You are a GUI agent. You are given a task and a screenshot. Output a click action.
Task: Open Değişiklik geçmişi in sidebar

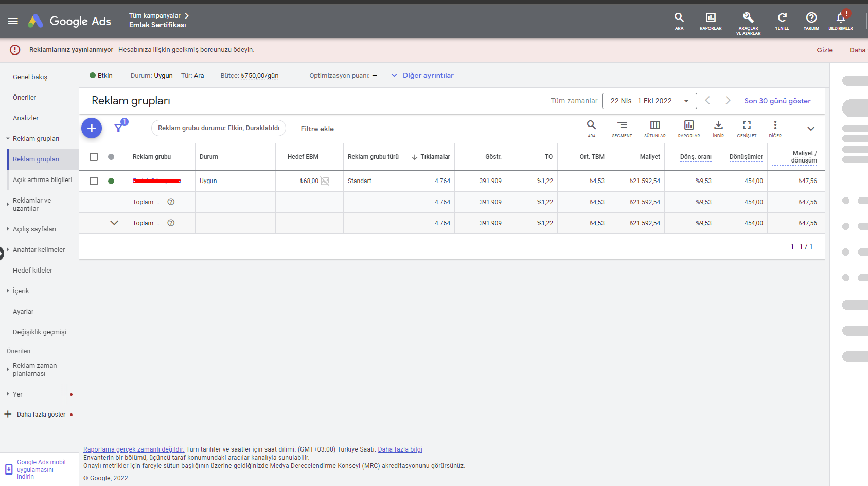(x=40, y=332)
